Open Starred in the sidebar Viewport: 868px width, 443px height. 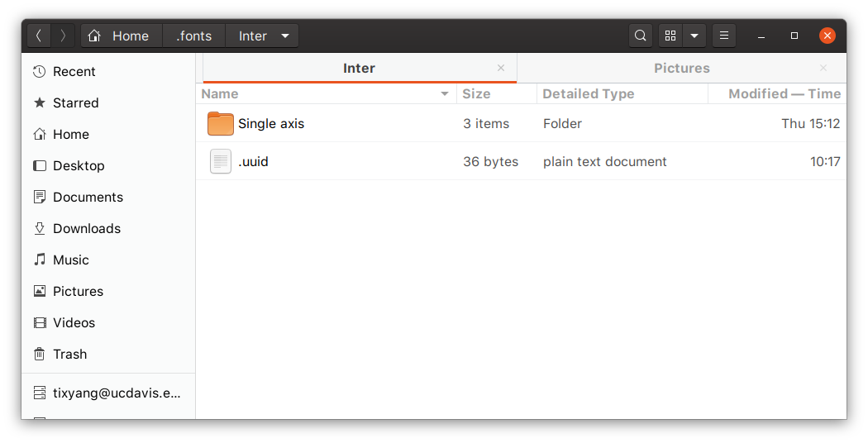coord(108,103)
